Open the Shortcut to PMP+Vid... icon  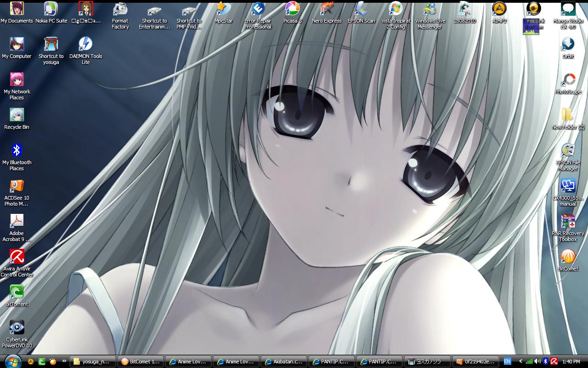[x=189, y=16]
